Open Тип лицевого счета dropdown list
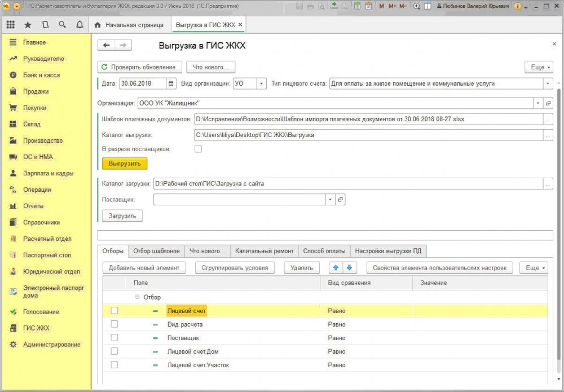Image resolution: width=564 pixels, height=392 pixels. [548, 83]
